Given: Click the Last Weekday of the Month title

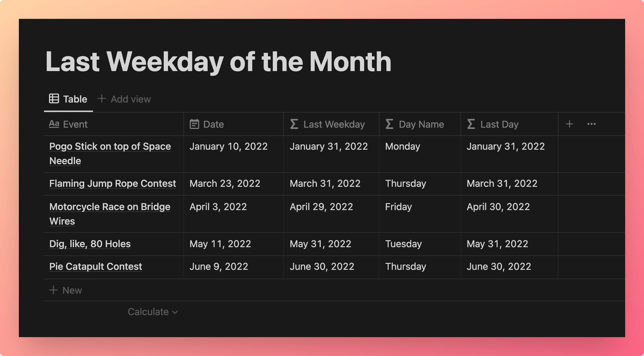Looking at the screenshot, I should (x=218, y=61).
